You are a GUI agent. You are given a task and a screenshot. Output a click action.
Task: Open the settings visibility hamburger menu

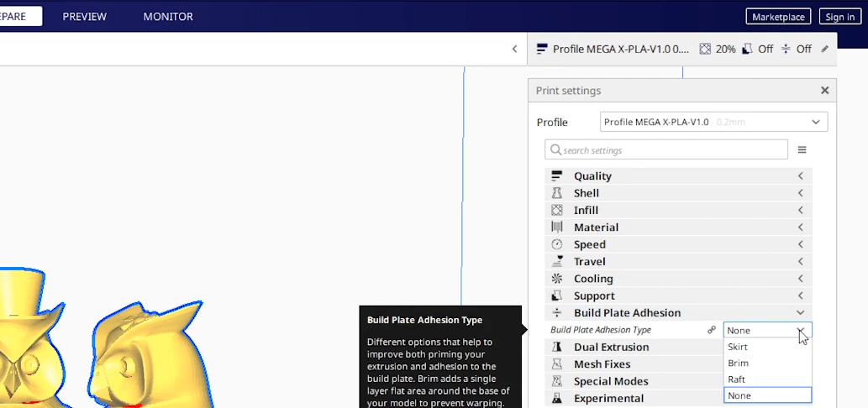click(802, 149)
